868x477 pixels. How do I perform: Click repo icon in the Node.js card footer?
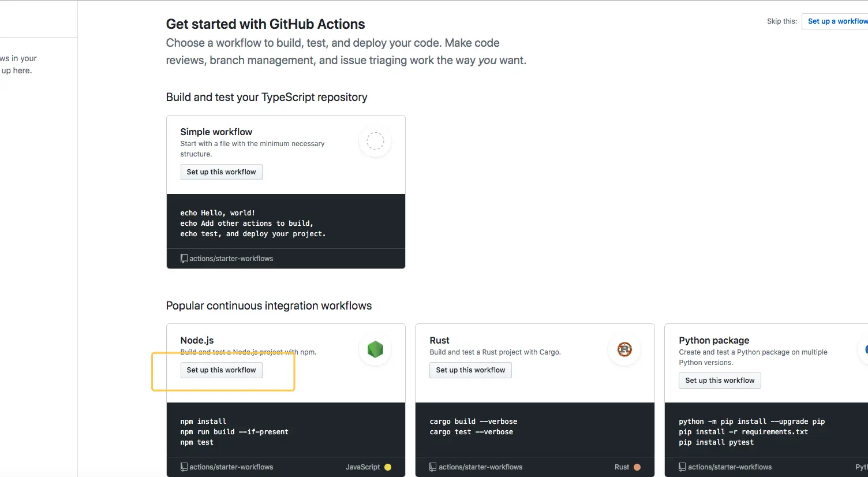tap(184, 467)
